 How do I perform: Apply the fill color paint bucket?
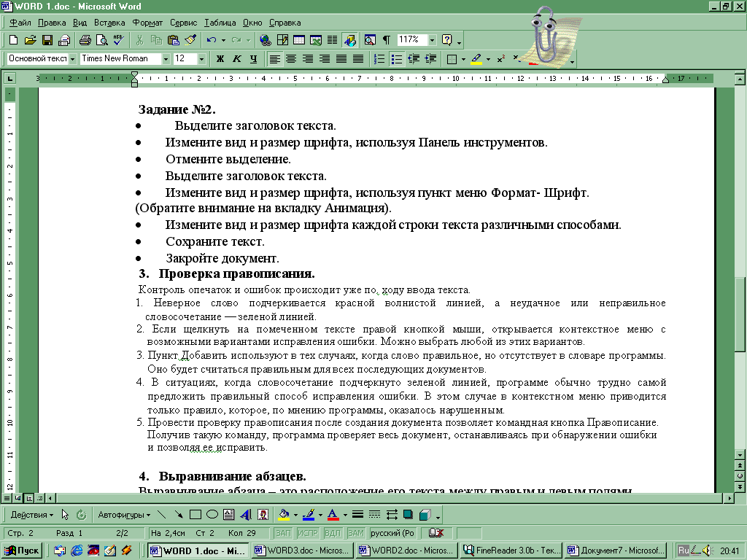pos(284,514)
